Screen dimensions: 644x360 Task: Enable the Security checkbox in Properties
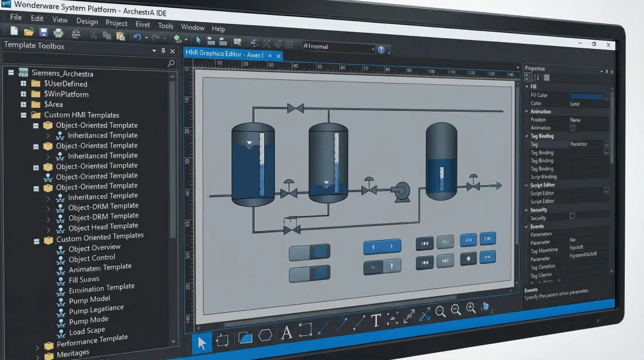[573, 216]
